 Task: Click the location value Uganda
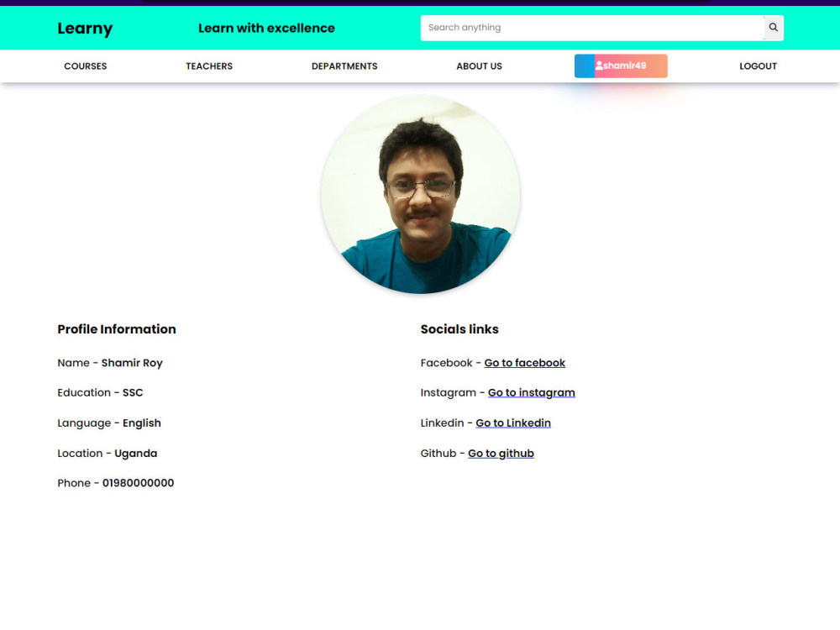[135, 454]
